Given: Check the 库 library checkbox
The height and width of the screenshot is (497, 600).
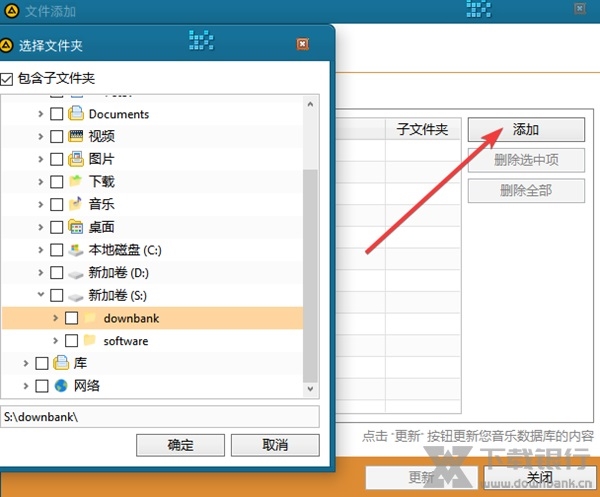Looking at the screenshot, I should [x=42, y=363].
